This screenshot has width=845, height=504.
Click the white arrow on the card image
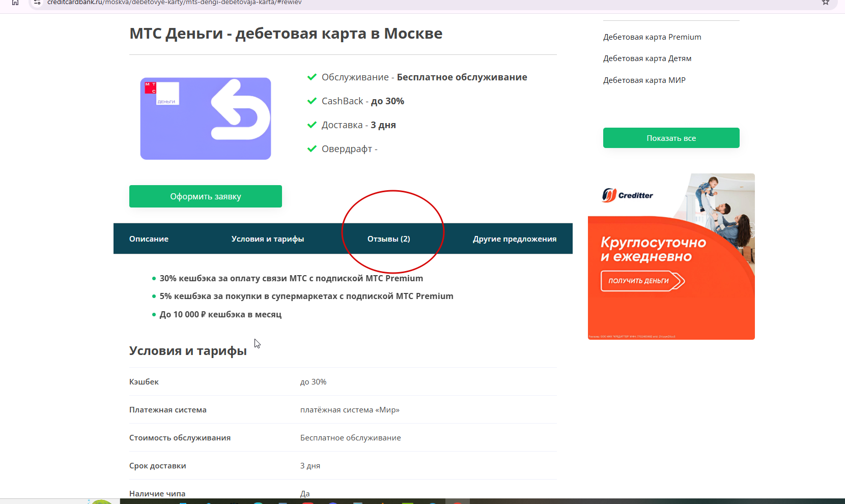click(x=241, y=109)
